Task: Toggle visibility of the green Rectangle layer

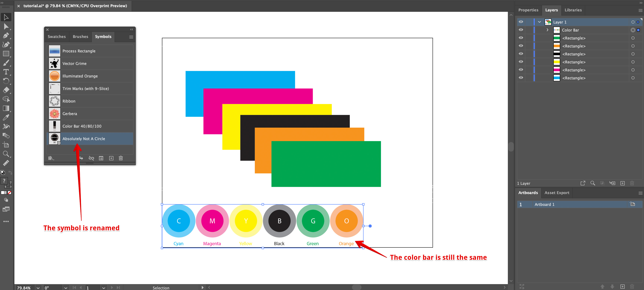Action: coord(521,38)
